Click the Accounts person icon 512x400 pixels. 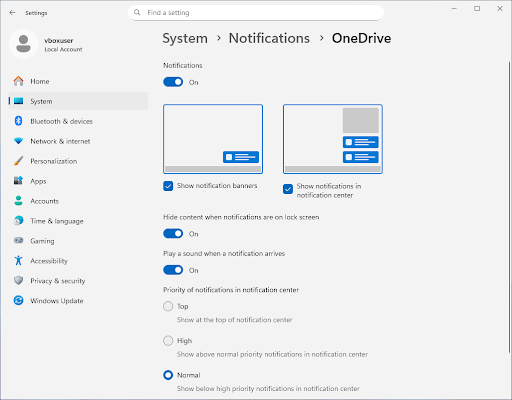pyautogui.click(x=19, y=201)
